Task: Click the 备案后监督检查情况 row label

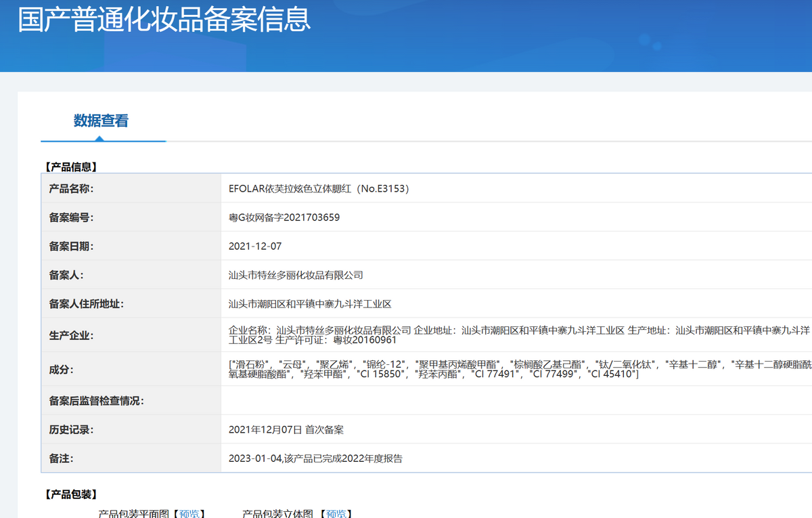Action: pyautogui.click(x=97, y=401)
